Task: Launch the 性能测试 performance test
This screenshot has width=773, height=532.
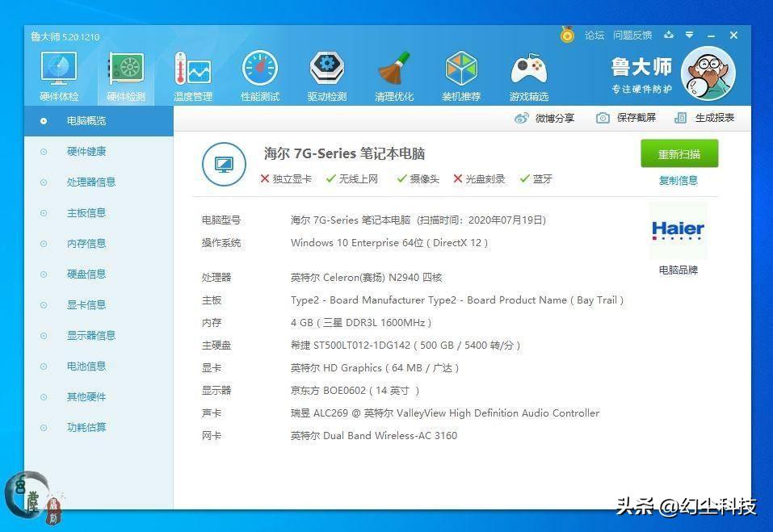Action: [x=259, y=73]
